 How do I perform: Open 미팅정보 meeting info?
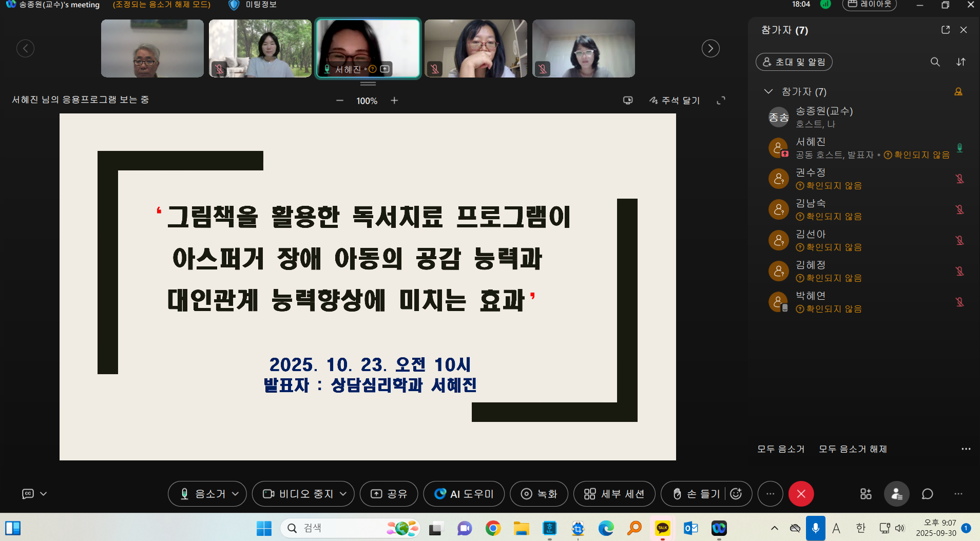(253, 5)
